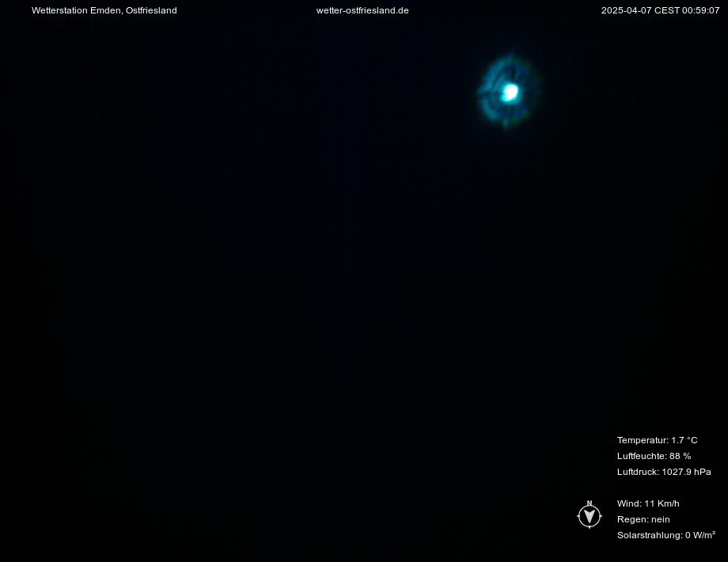Screen dimensions: 728x562
Task: Click the wetter-ostfriesland.de text at top
Action: 362,10
